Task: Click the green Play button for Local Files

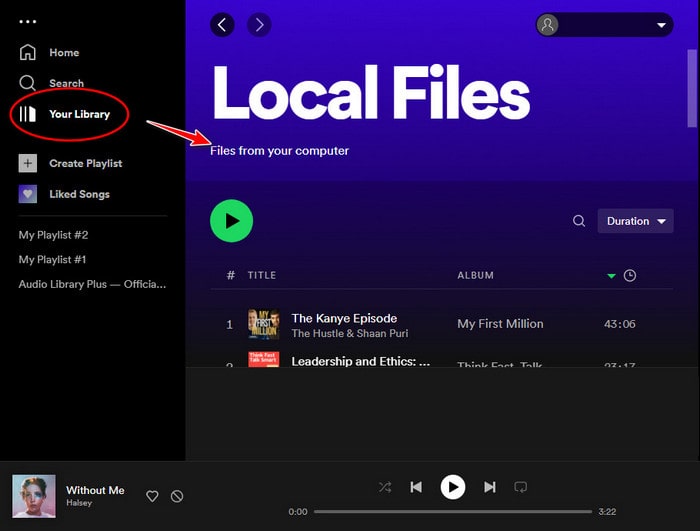Action: [x=231, y=221]
